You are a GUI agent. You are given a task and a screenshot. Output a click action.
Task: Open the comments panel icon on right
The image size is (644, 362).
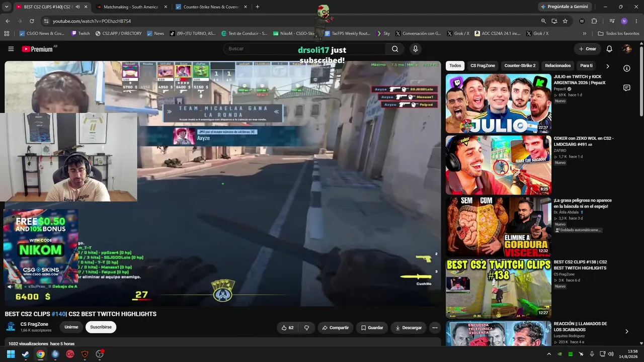[627, 88]
